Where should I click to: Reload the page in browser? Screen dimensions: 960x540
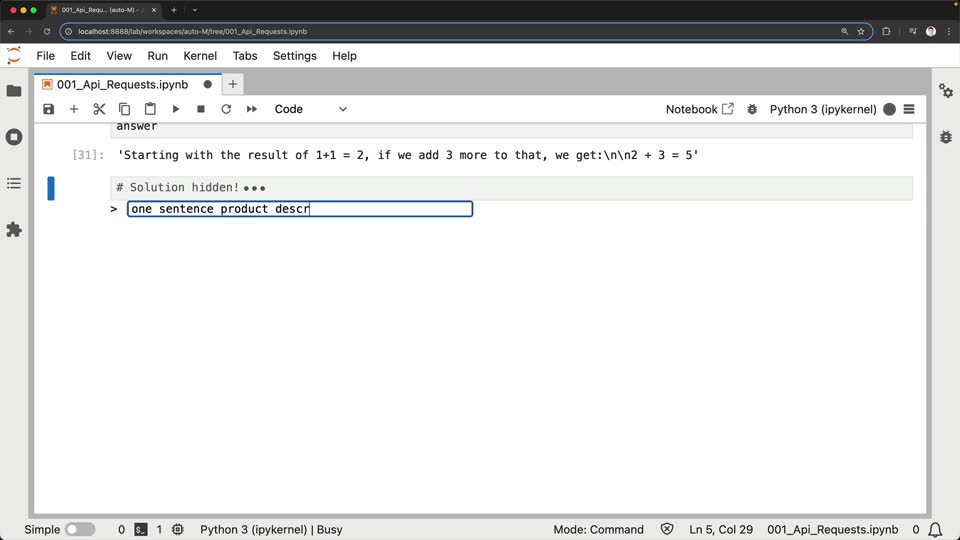coord(47,31)
